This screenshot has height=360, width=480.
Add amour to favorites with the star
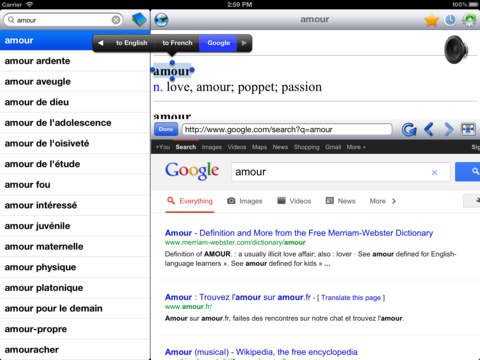[x=432, y=20]
